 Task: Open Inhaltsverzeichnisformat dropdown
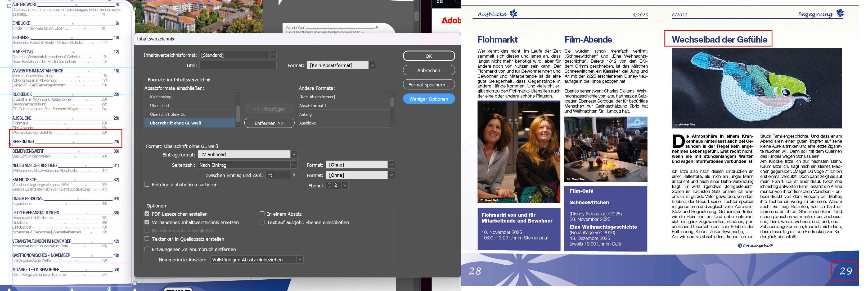click(273, 55)
